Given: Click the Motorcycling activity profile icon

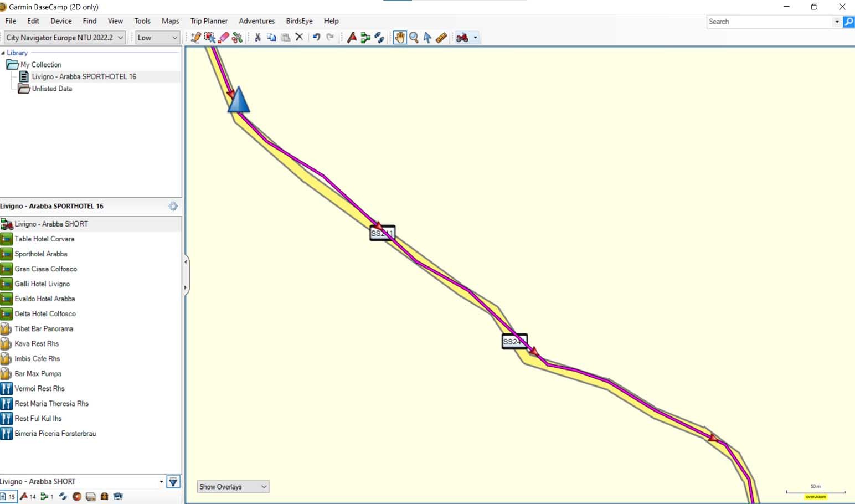Looking at the screenshot, I should 462,38.
